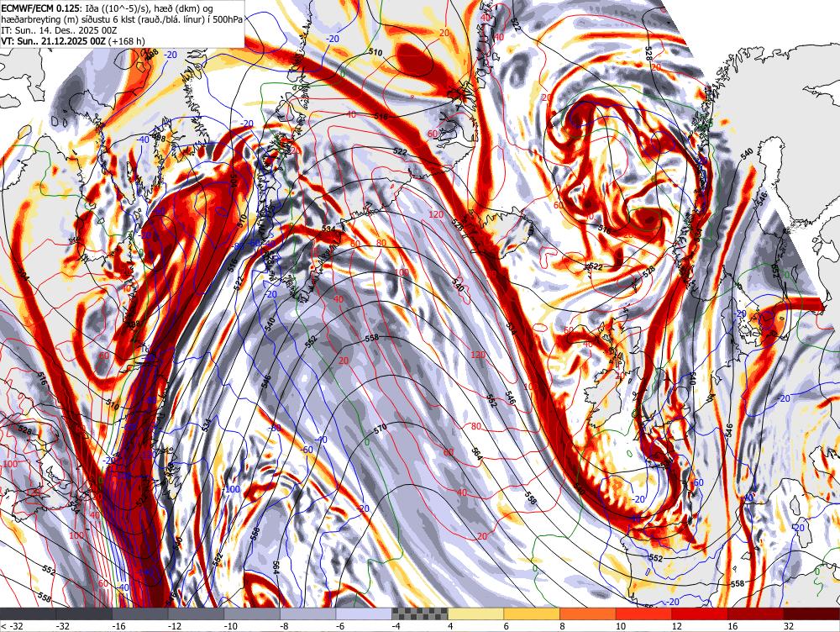Click the legend swatch above the '-12' label
This screenshot has width=840, height=632.
click(196, 614)
